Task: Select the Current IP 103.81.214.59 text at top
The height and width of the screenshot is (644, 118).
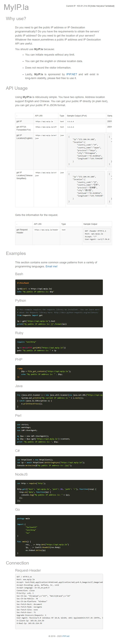Action: point(90,6)
